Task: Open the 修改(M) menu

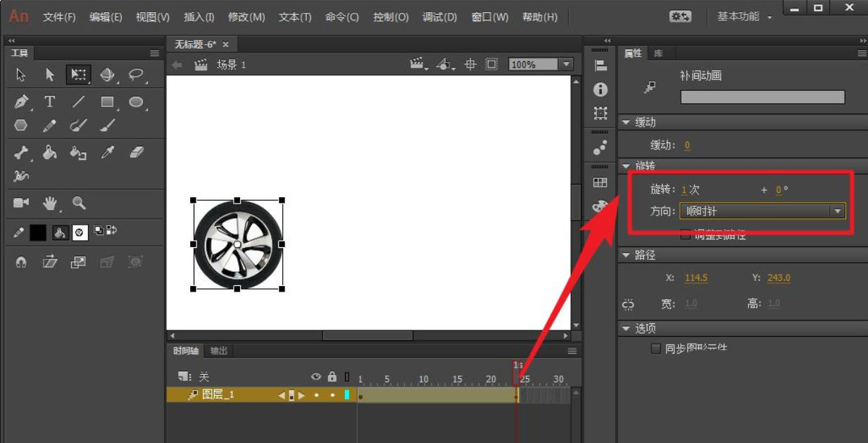Action: click(246, 17)
